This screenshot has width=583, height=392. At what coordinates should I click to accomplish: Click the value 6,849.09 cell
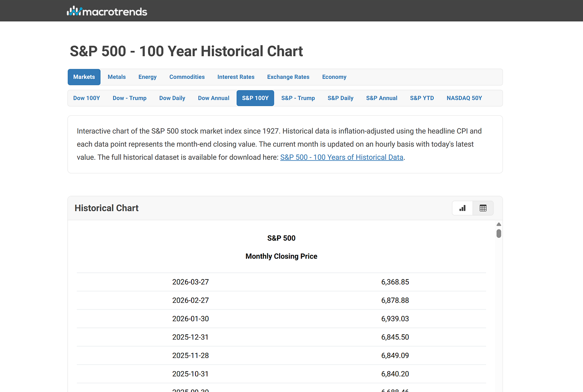pyautogui.click(x=395, y=356)
